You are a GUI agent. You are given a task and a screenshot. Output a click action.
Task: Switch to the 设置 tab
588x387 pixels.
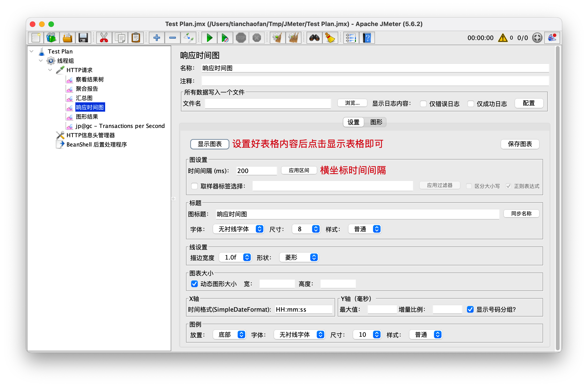click(353, 122)
